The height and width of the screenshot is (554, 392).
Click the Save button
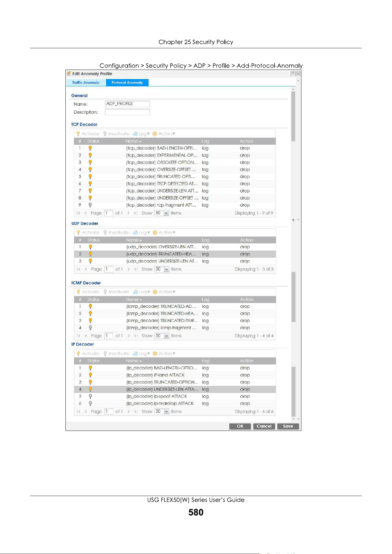click(x=288, y=426)
